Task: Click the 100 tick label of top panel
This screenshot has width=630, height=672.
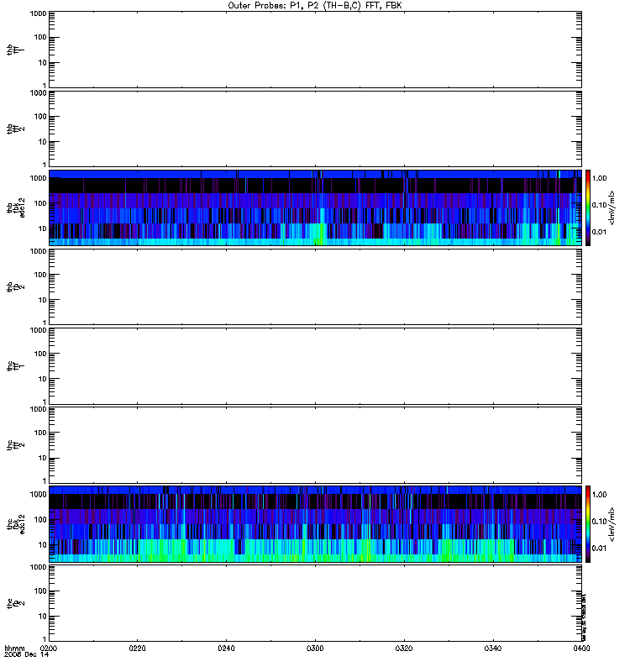Action: coord(40,37)
